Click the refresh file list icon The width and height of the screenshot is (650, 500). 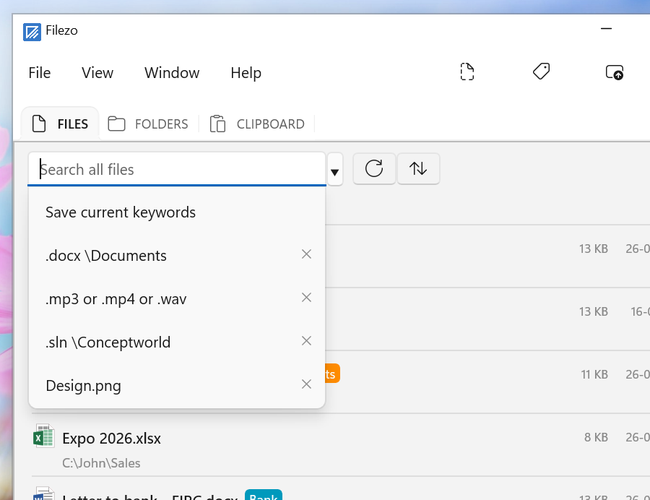click(374, 169)
